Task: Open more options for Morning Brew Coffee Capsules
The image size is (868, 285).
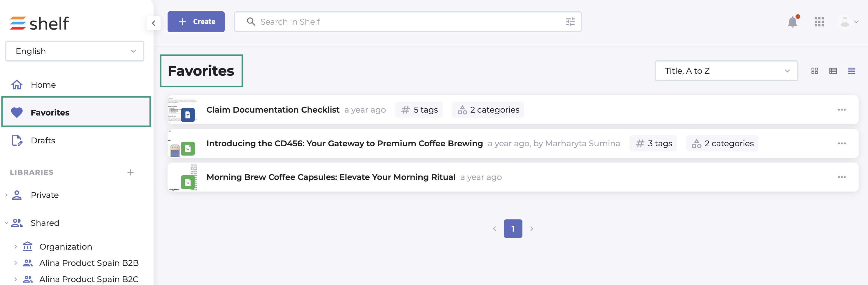Action: (841, 177)
